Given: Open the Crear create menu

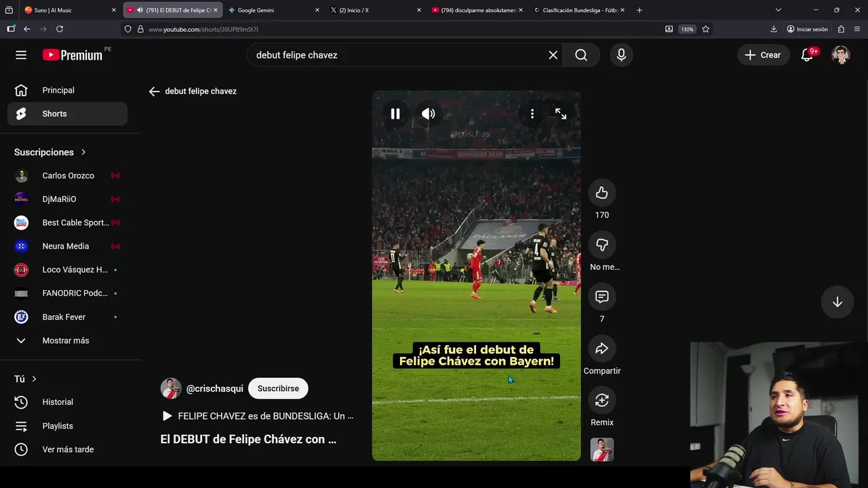Looking at the screenshot, I should click(x=763, y=55).
